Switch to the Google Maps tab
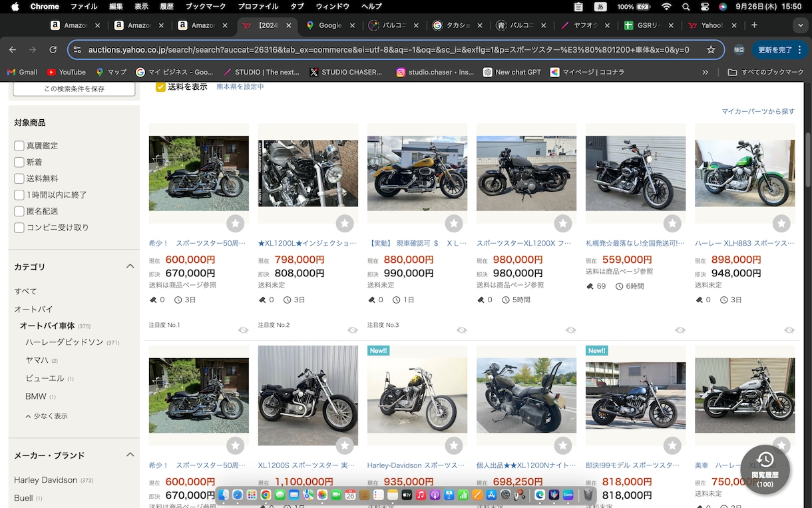 tap(331, 25)
